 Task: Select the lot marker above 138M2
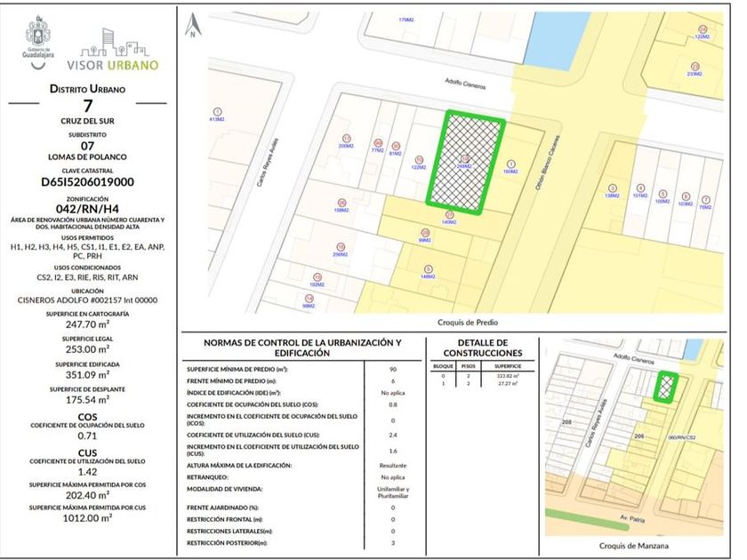pyautogui.click(x=613, y=188)
